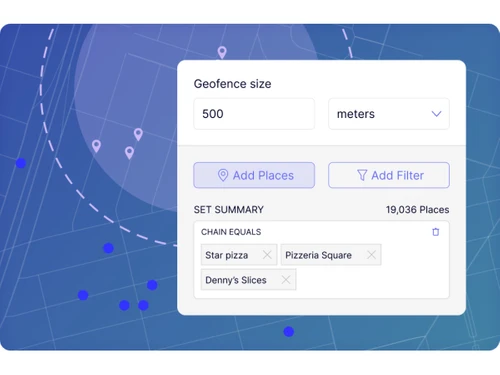Viewport: 500px width, 375px height.
Task: Click the Add Filter button
Action: tap(389, 175)
